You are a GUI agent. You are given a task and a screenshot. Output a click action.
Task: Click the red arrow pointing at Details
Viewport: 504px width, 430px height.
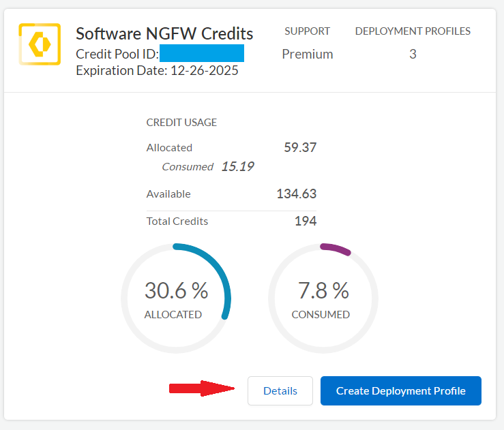pyautogui.click(x=201, y=389)
